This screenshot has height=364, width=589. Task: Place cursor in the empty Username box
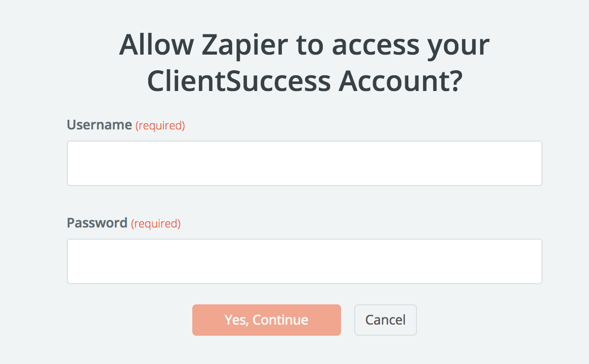coord(304,163)
